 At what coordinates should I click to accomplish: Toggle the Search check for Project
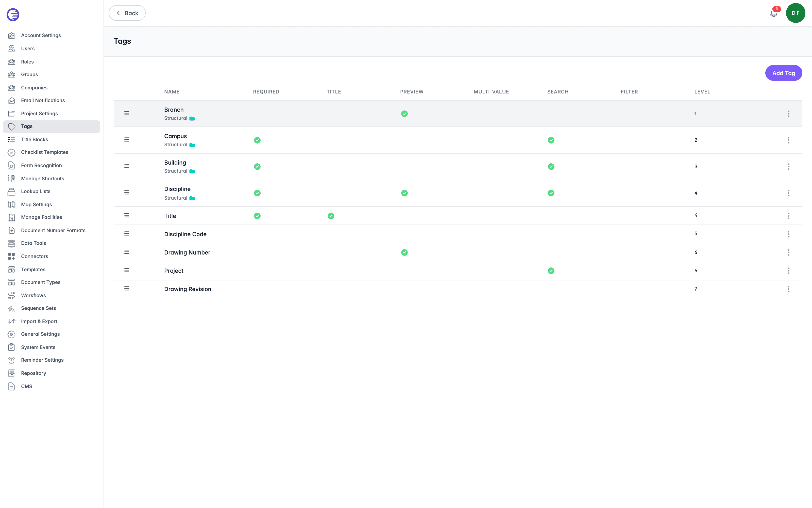551,271
